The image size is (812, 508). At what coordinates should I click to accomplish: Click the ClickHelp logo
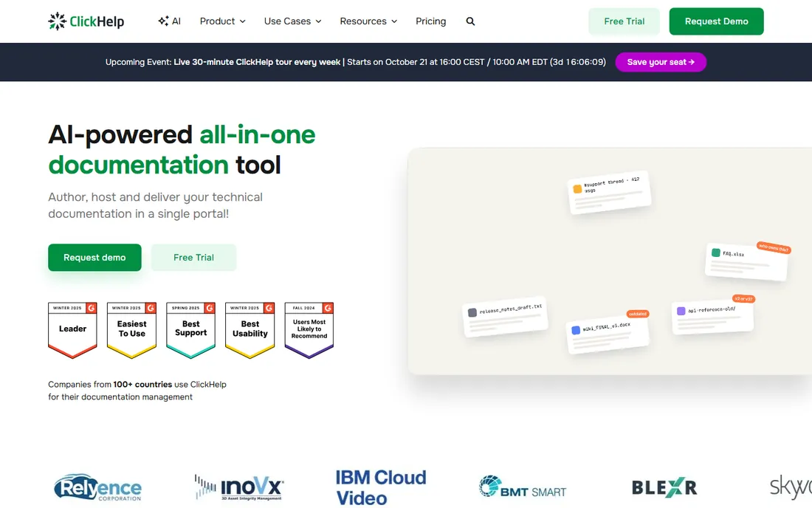pyautogui.click(x=86, y=21)
